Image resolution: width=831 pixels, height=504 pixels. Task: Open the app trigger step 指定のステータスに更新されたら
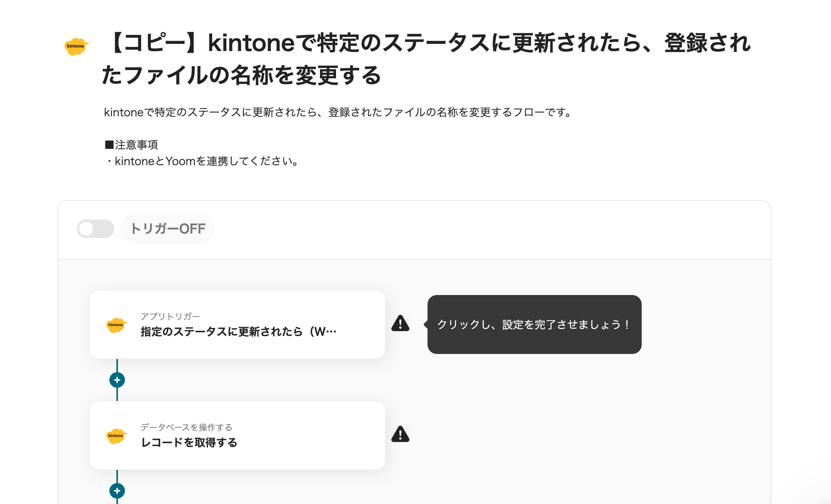tap(238, 324)
